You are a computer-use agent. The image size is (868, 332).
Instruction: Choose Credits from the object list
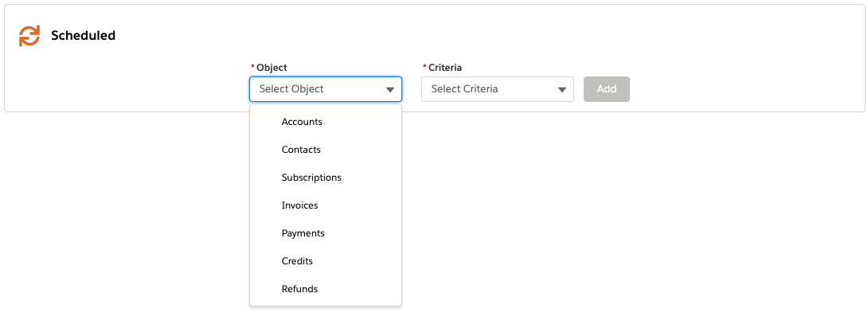click(326, 261)
